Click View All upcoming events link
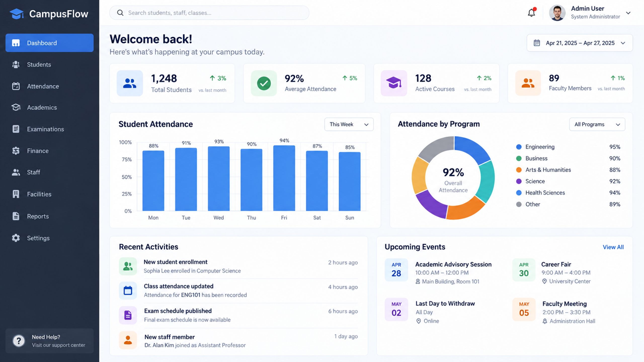 [613, 247]
